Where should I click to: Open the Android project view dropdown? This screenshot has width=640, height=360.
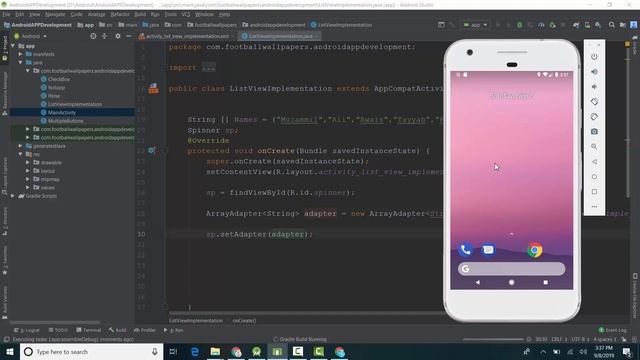click(31, 36)
